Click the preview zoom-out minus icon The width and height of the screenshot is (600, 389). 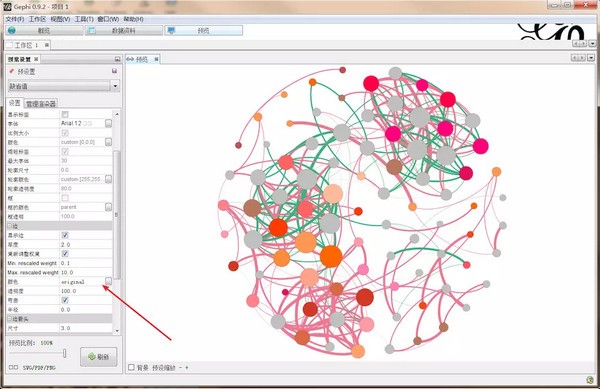180,368
